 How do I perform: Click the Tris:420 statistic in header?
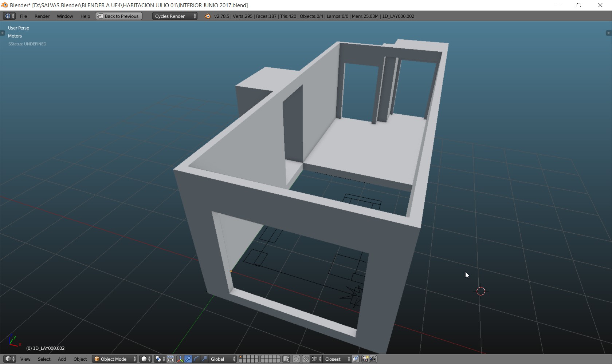[288, 16]
